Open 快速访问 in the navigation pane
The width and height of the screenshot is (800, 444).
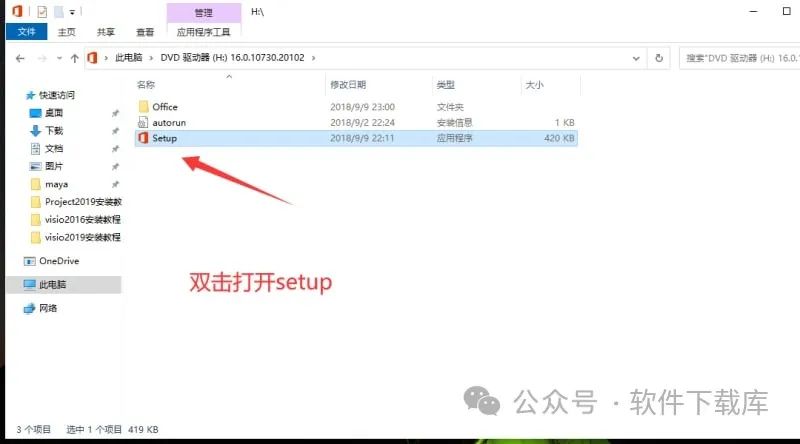point(57,95)
